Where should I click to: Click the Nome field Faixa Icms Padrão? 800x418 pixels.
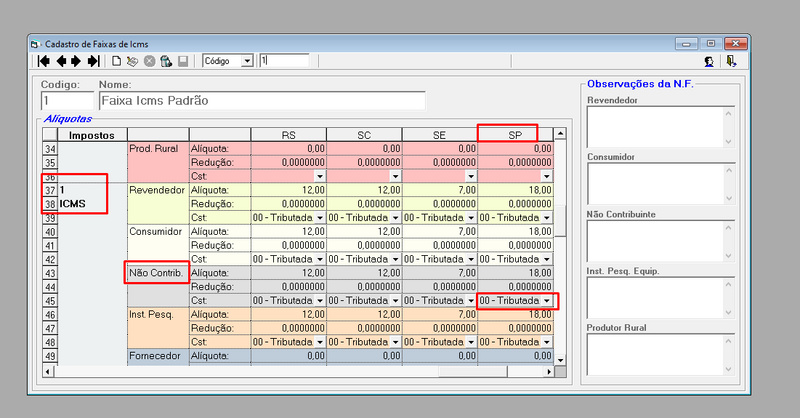(262, 101)
